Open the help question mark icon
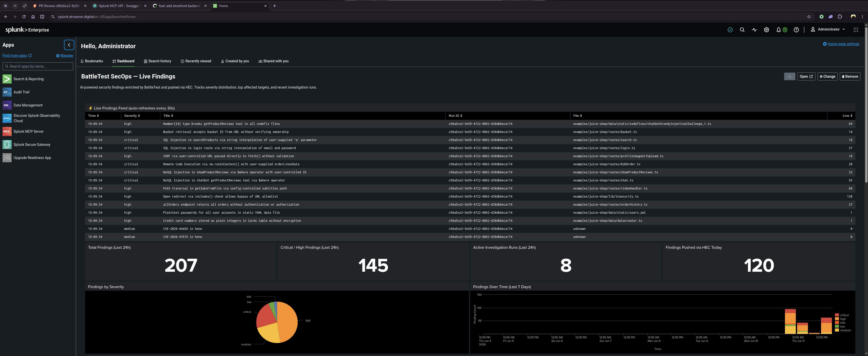Image resolution: width=868 pixels, height=356 pixels. pos(796,30)
